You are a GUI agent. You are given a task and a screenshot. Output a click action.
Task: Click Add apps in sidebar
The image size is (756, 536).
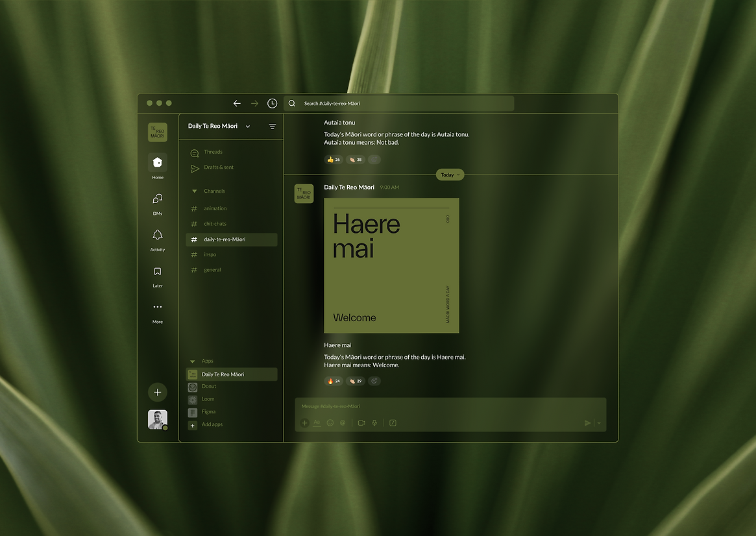click(212, 425)
